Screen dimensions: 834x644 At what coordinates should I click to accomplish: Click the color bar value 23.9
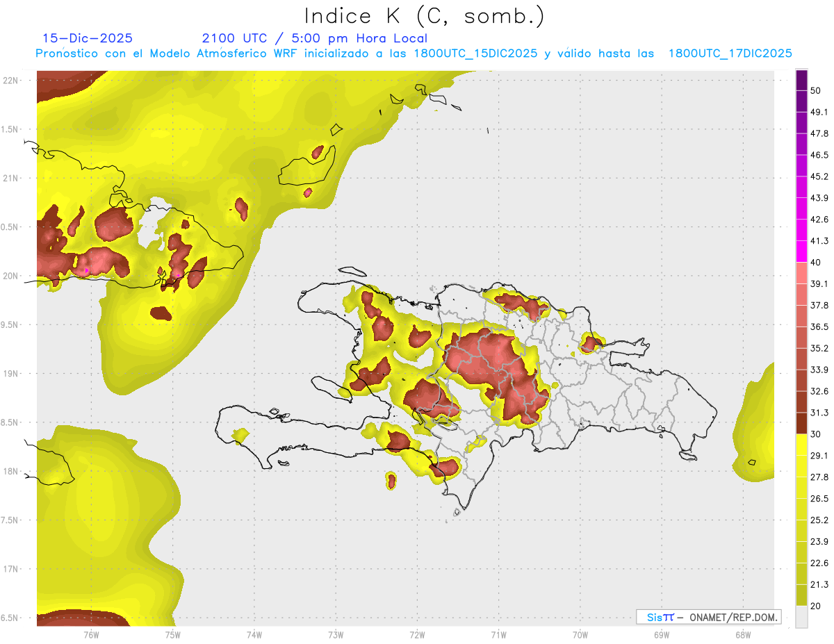click(x=819, y=542)
